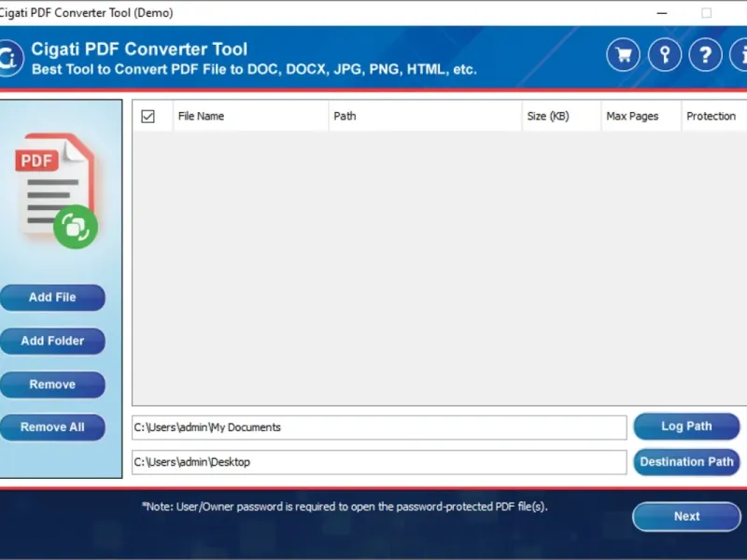Click the Cigati logo in header
Image resolution: width=747 pixels, height=560 pixels.
(x=10, y=58)
